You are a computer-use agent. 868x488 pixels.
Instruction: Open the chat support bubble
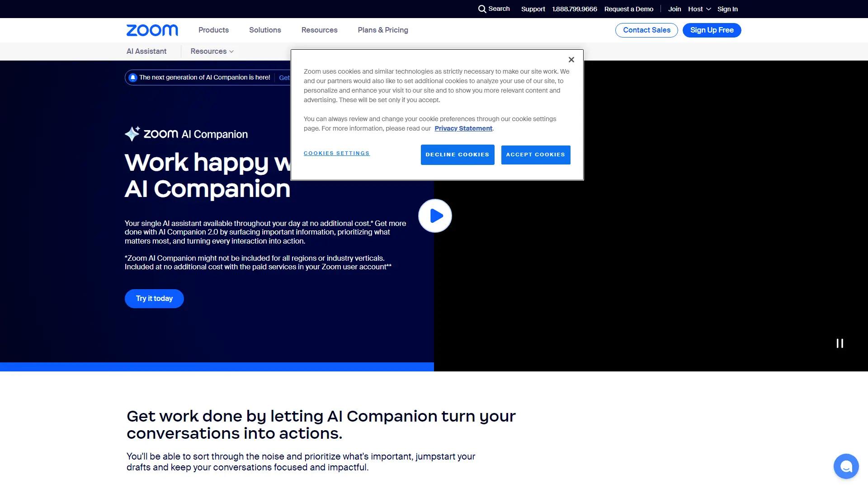tap(846, 466)
